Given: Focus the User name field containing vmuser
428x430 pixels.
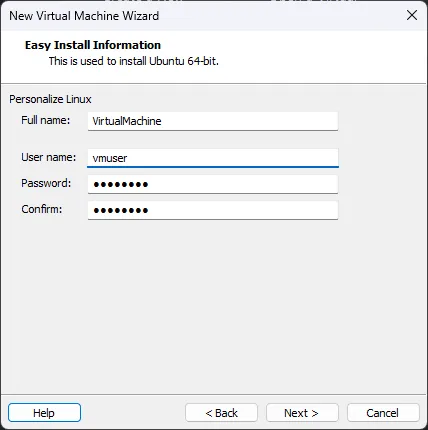Looking at the screenshot, I should pyautogui.click(x=213, y=158).
